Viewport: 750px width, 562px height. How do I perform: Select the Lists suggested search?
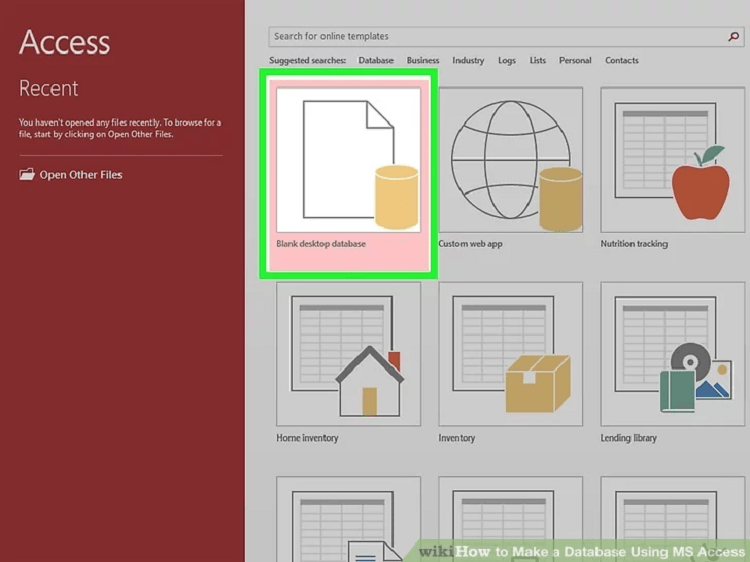click(x=538, y=61)
